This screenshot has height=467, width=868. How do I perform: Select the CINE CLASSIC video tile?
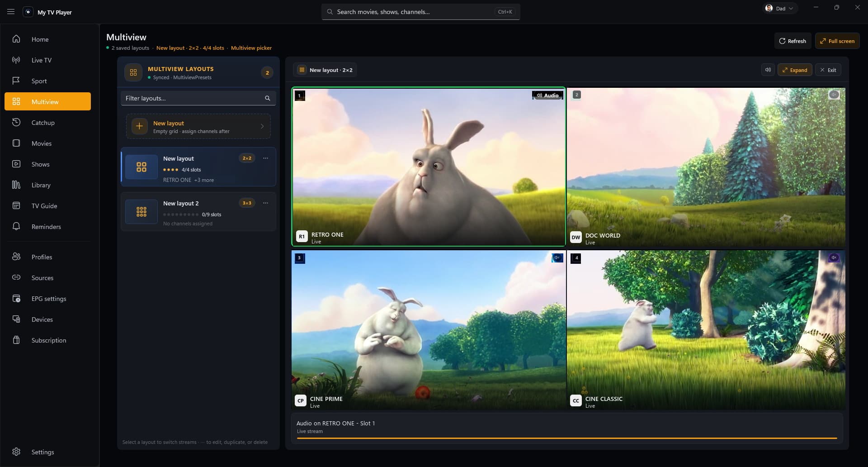click(706, 330)
